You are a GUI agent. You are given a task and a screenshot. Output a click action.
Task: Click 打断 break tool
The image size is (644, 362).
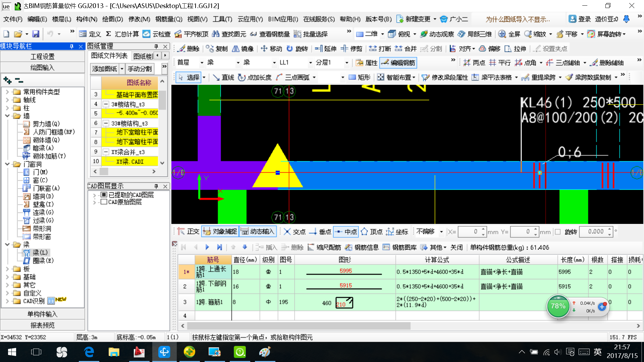point(380,49)
